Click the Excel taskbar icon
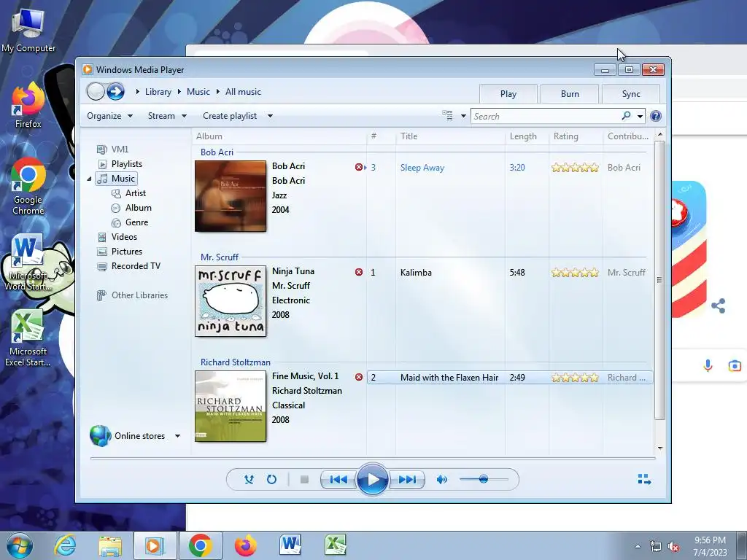 [x=336, y=545]
